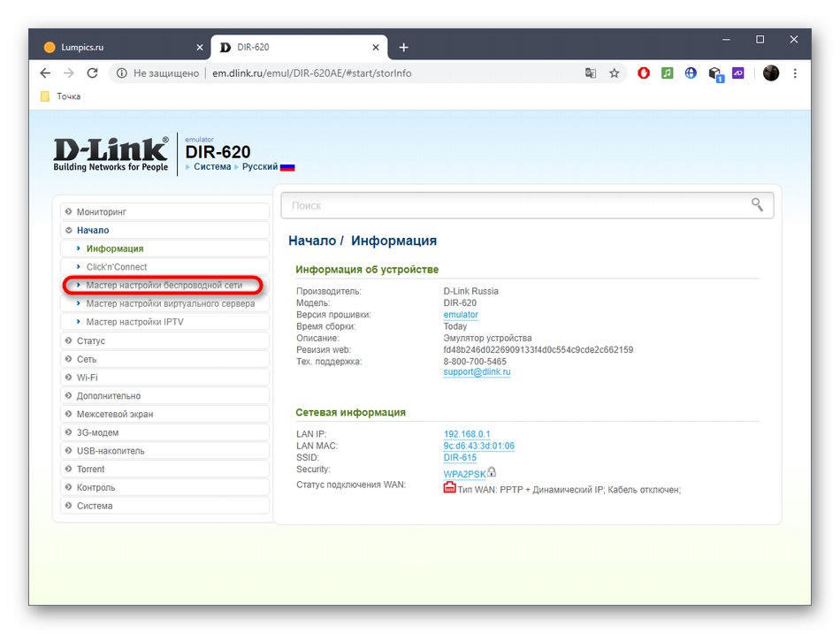Open the purple extension icon

[x=738, y=73]
